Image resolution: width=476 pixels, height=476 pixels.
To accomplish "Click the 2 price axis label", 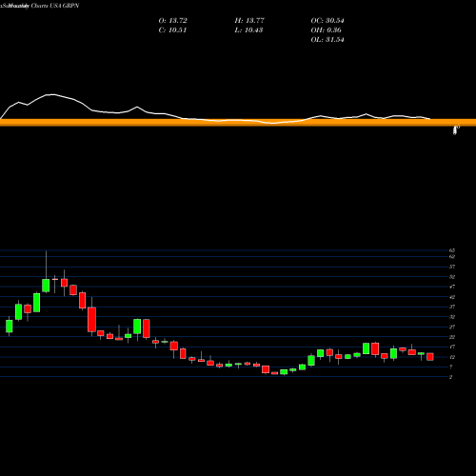I will [x=450, y=377].
